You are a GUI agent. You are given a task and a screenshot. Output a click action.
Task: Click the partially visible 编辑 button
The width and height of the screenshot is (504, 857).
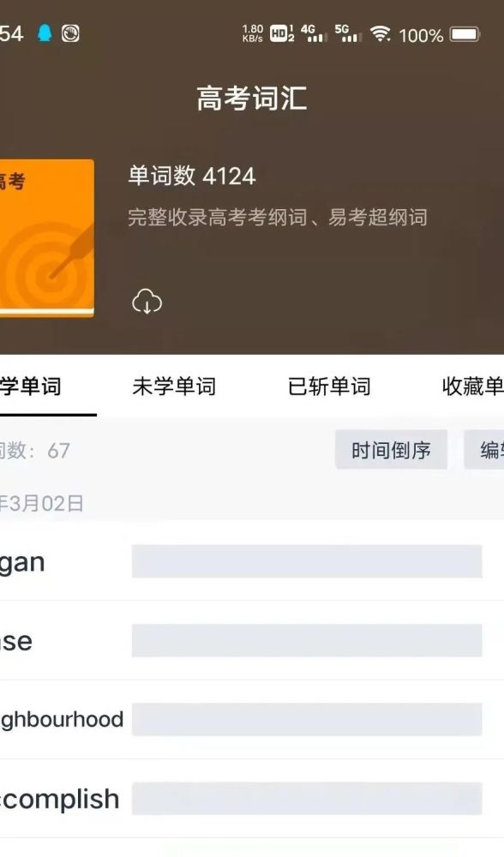coord(484,450)
